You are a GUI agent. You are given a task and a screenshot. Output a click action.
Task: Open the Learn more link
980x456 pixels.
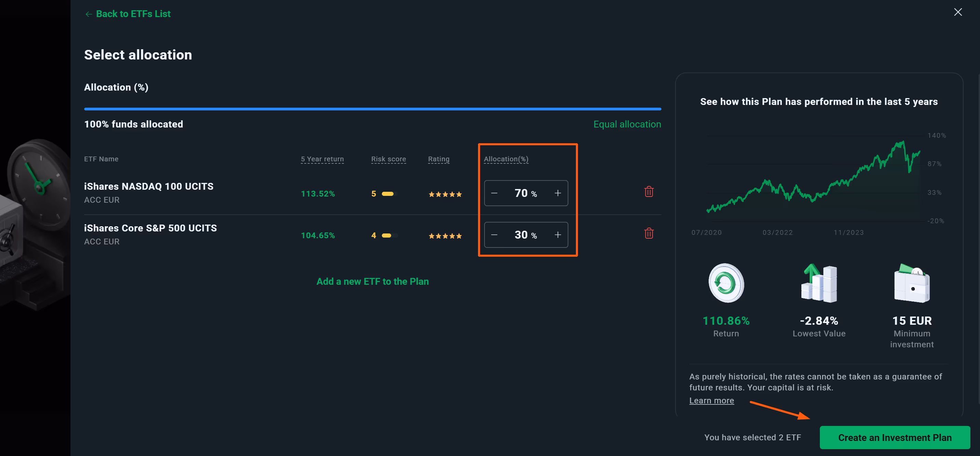(711, 401)
